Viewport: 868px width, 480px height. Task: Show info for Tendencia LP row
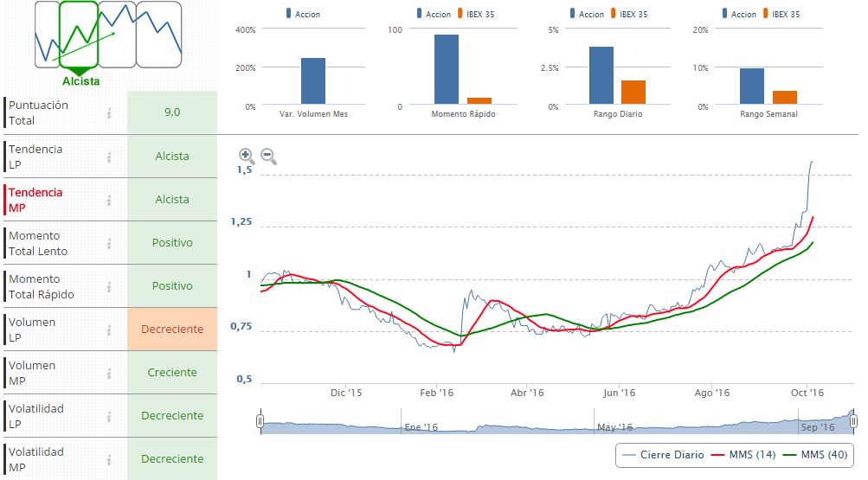click(109, 157)
